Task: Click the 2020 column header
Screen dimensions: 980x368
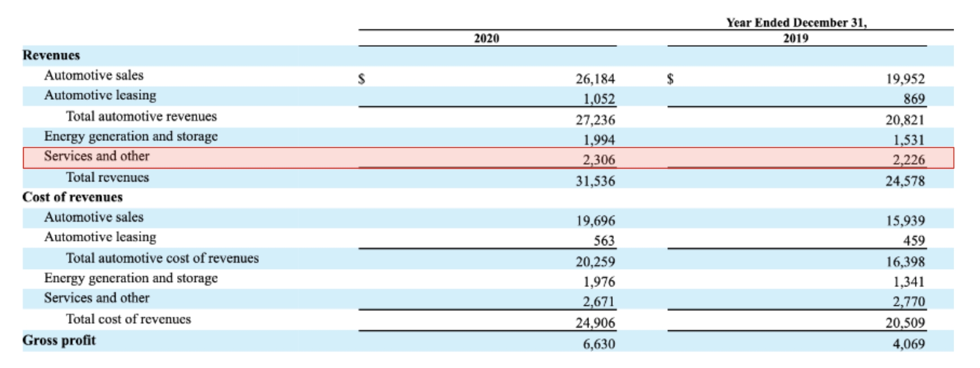Action: pos(486,38)
